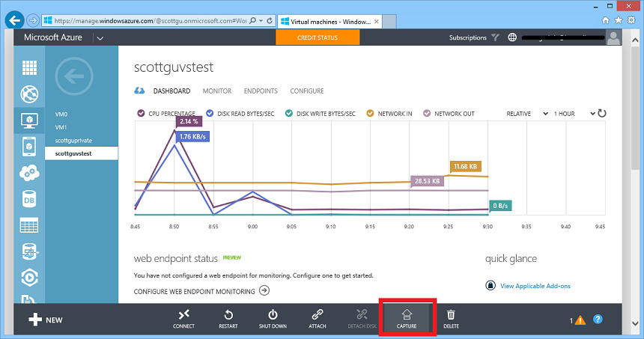Open a new blank browser tab
644x339 pixels.
pyautogui.click(x=389, y=22)
